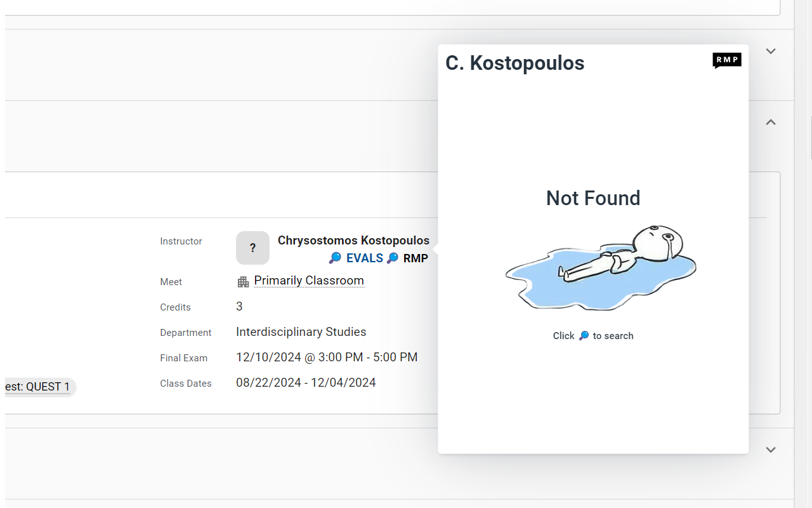Image resolution: width=812 pixels, height=508 pixels.
Task: Click the magnifier icon in 'Click to search'
Action: [584, 336]
